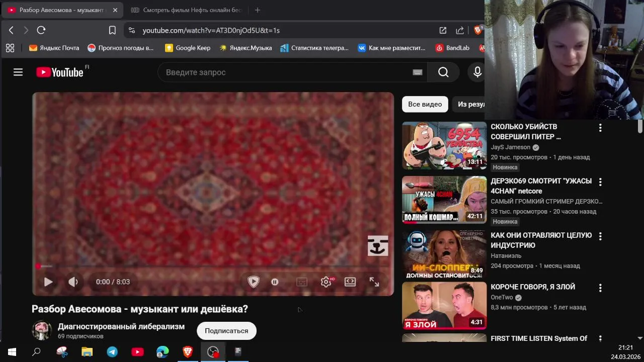
Task: Subscribe with the 'Подписаться' button
Action: pos(226,331)
